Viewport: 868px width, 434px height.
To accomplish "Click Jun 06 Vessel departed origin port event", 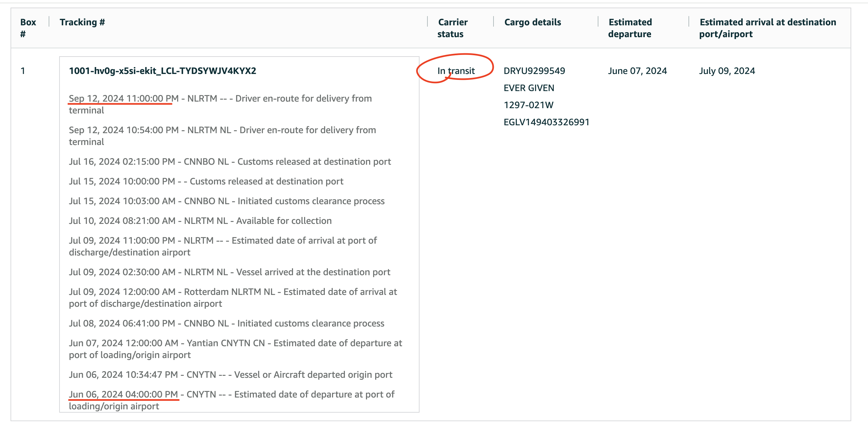I will pyautogui.click(x=230, y=375).
